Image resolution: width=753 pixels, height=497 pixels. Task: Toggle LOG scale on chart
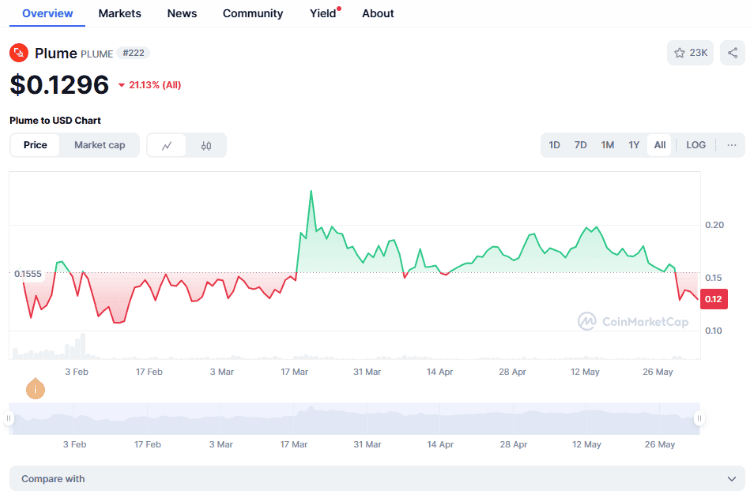coord(696,145)
